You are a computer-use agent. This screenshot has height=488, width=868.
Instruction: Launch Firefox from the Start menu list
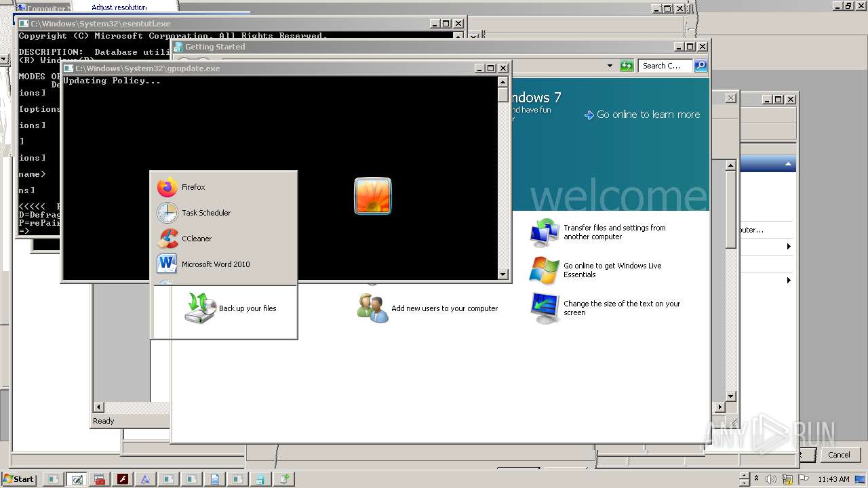[224, 187]
